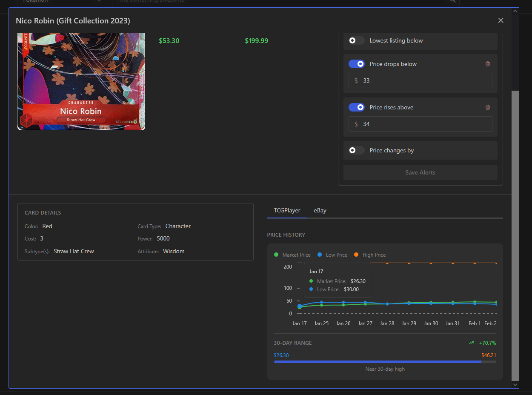The width and height of the screenshot is (532, 395).
Task: Click the 30-day range progress bar
Action: 385,362
